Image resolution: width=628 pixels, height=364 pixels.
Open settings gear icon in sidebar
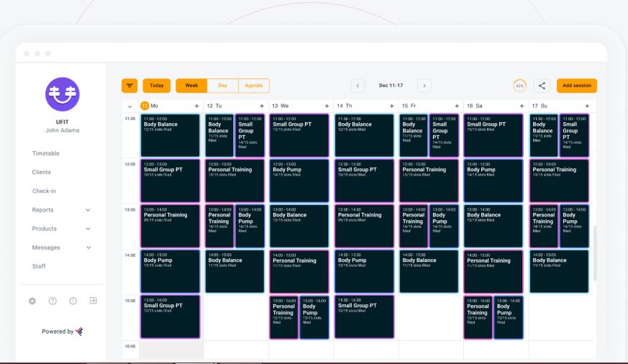31,301
